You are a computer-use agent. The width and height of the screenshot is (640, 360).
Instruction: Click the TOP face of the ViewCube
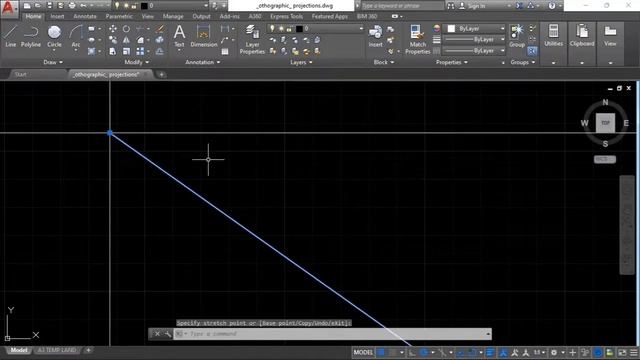tap(605, 123)
